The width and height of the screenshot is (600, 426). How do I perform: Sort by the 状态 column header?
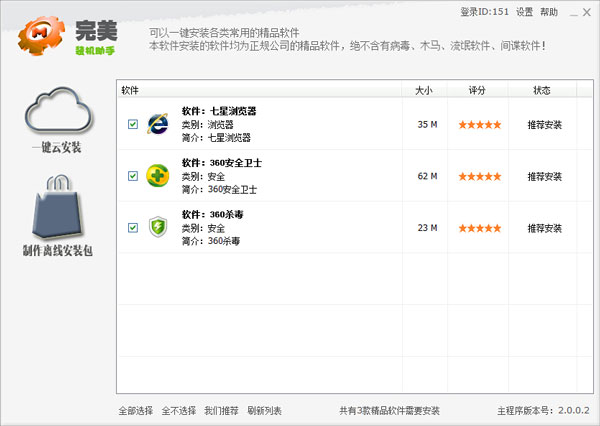[542, 90]
